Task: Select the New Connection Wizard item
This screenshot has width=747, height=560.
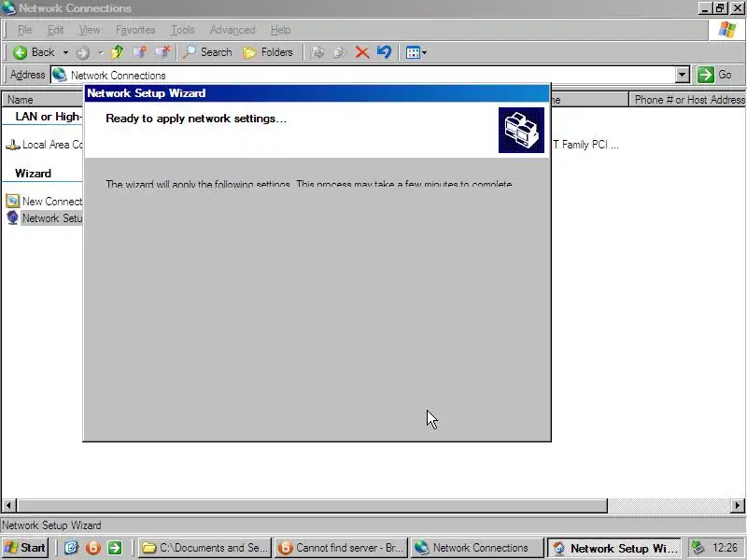Action: [x=44, y=202]
